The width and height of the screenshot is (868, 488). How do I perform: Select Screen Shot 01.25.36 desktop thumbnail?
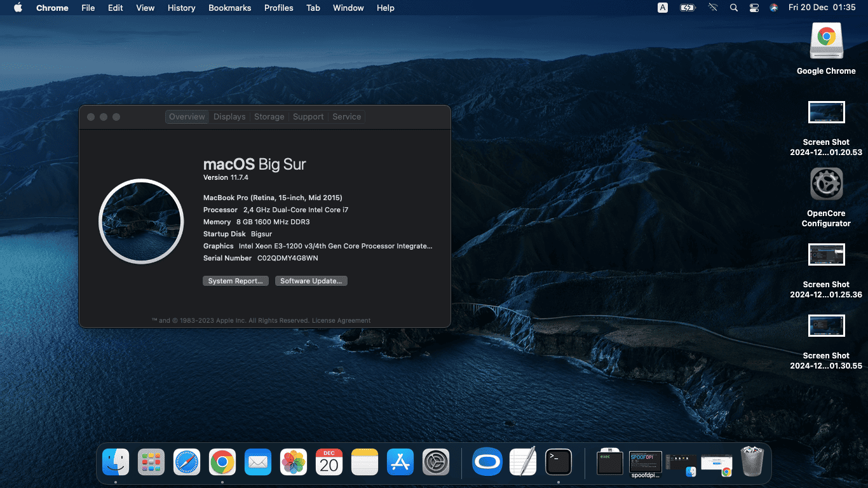[x=826, y=255]
